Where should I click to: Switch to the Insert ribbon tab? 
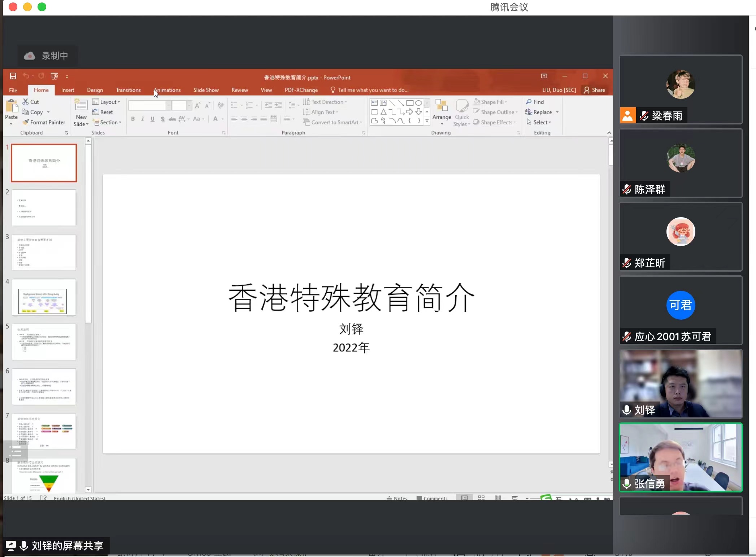[68, 90]
